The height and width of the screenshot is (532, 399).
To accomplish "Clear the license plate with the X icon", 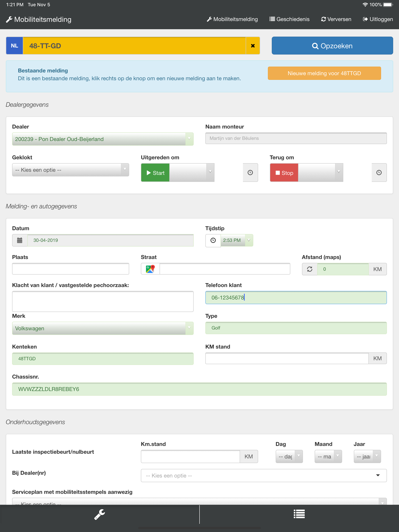I will 253,46.
